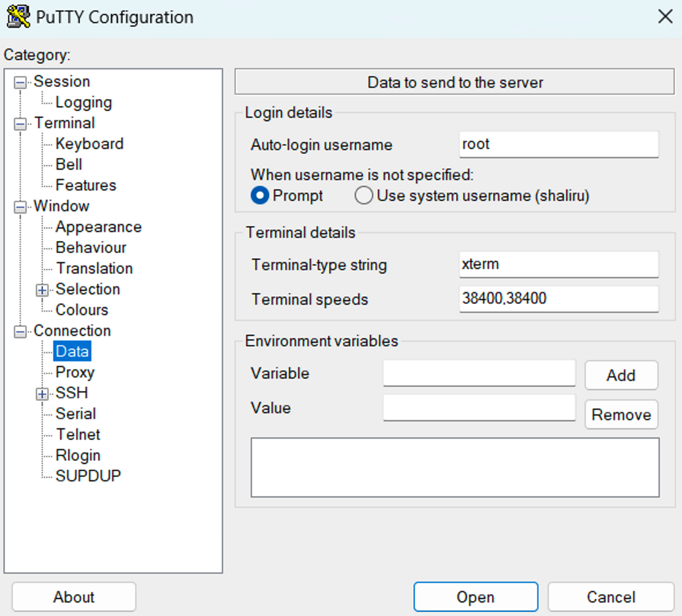Open the Translation category
Image resolution: width=682 pixels, height=616 pixels.
tap(94, 268)
